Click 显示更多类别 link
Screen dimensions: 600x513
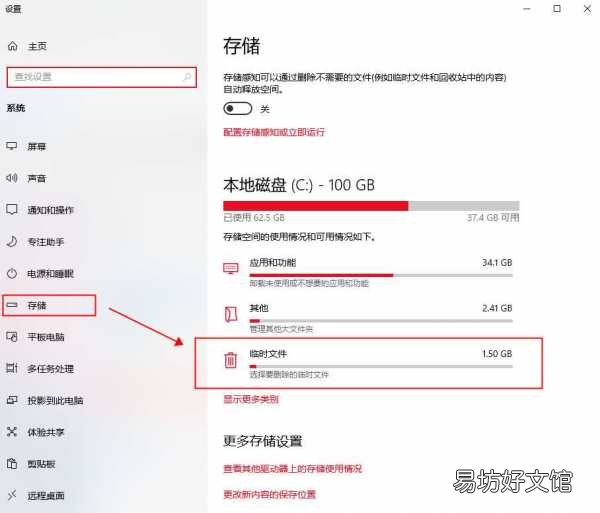251,399
